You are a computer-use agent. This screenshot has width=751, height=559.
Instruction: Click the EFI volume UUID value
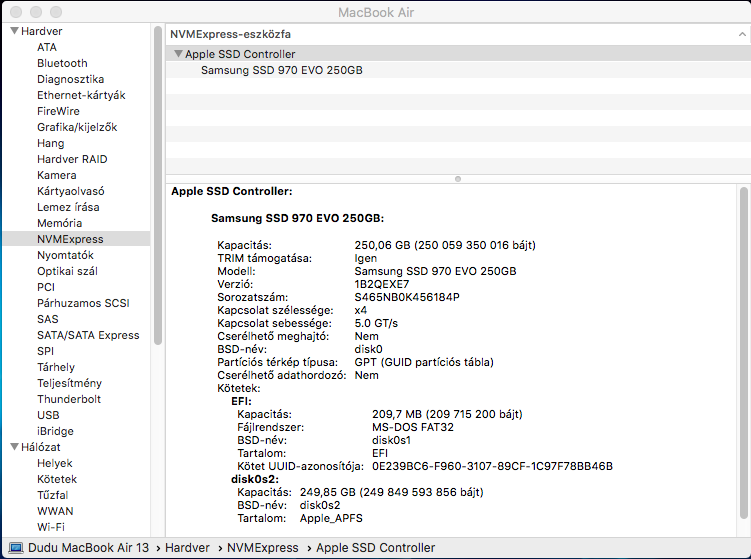click(x=492, y=466)
